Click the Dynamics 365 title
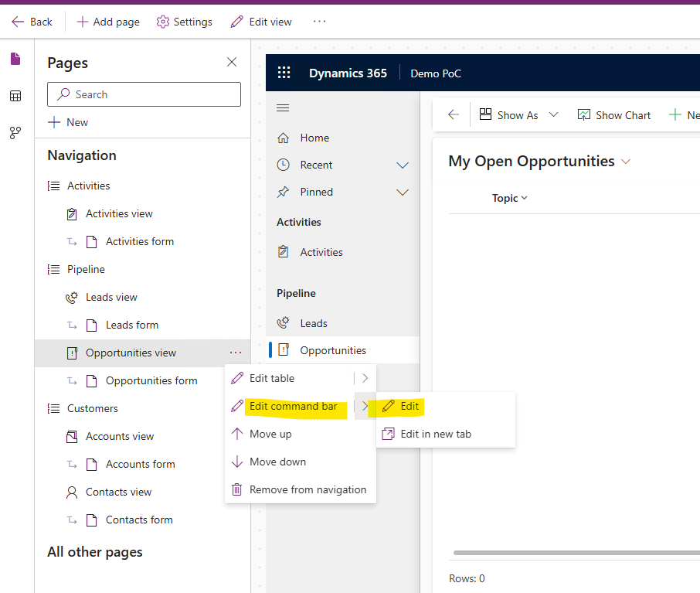 coord(348,73)
